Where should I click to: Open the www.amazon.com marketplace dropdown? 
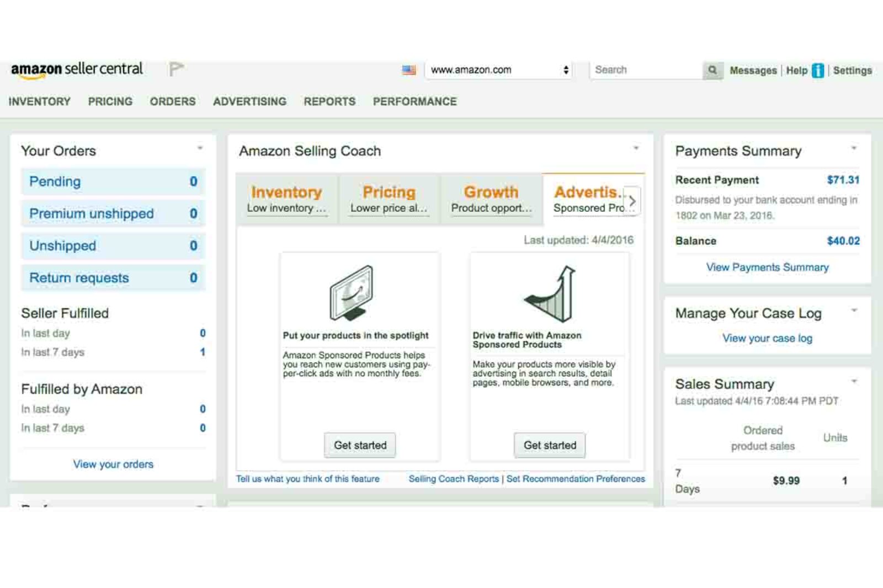point(499,70)
